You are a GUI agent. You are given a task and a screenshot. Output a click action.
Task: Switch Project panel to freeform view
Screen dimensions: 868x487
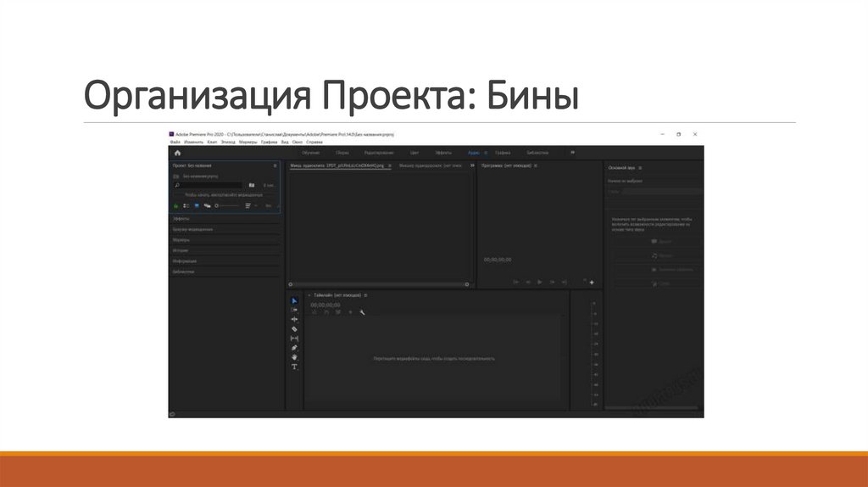(207, 205)
